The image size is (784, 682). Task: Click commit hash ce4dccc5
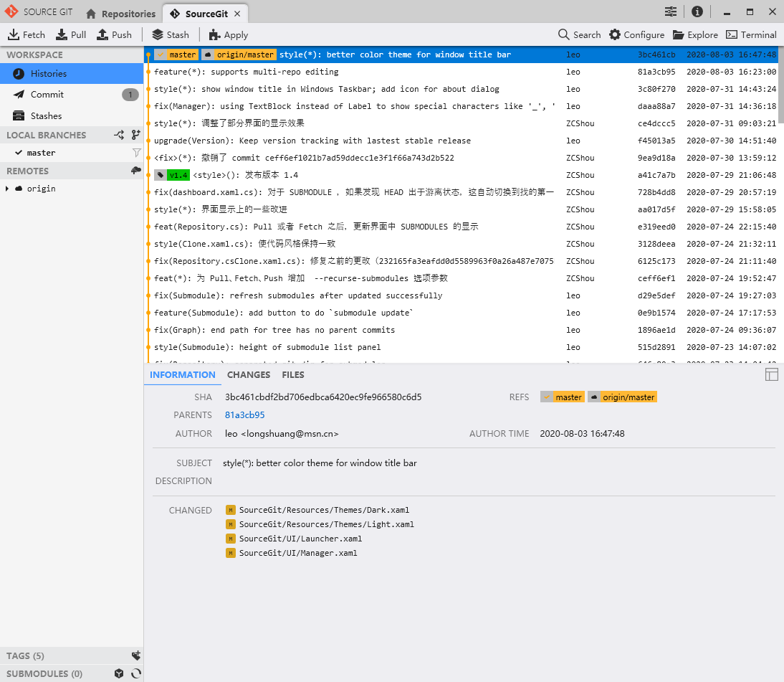point(656,123)
